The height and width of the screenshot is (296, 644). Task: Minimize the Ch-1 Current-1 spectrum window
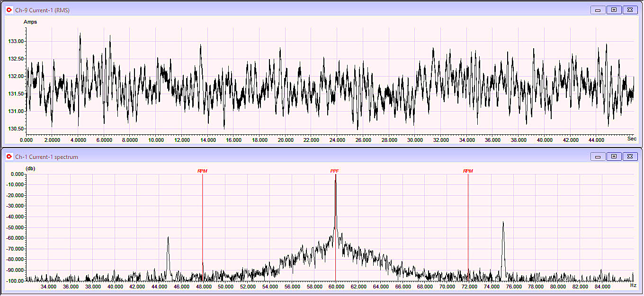coord(599,157)
